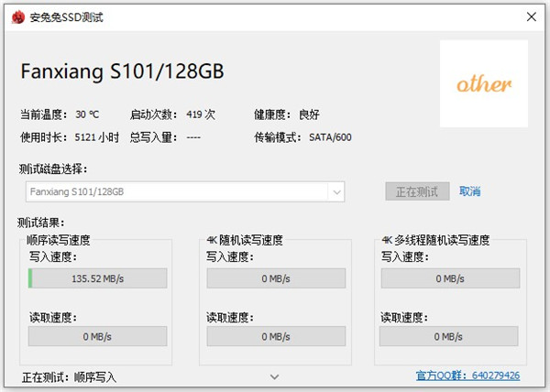This screenshot has width=550, height=392.
Task: Click the orange "other" brand logo
Action: [x=484, y=84]
